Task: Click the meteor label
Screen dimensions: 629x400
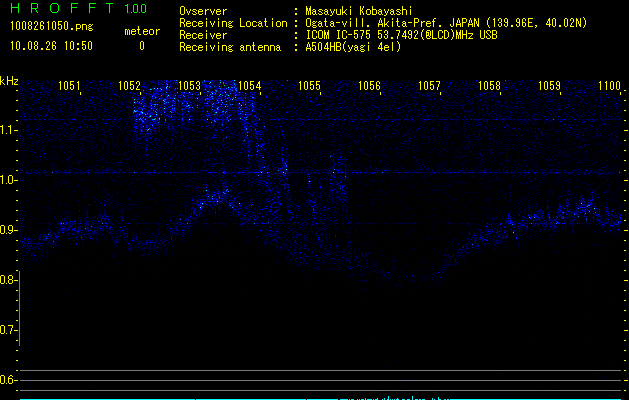Action: [142, 31]
